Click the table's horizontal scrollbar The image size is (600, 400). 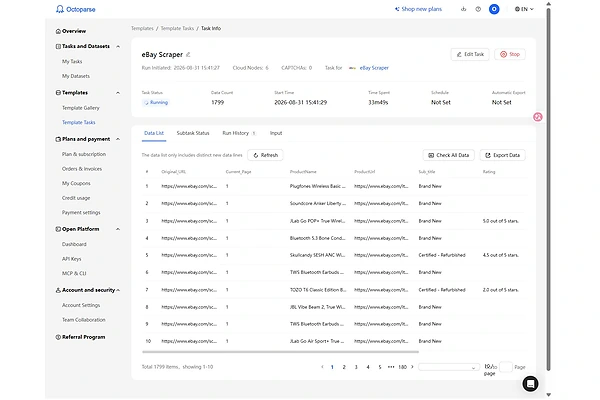[280, 352]
